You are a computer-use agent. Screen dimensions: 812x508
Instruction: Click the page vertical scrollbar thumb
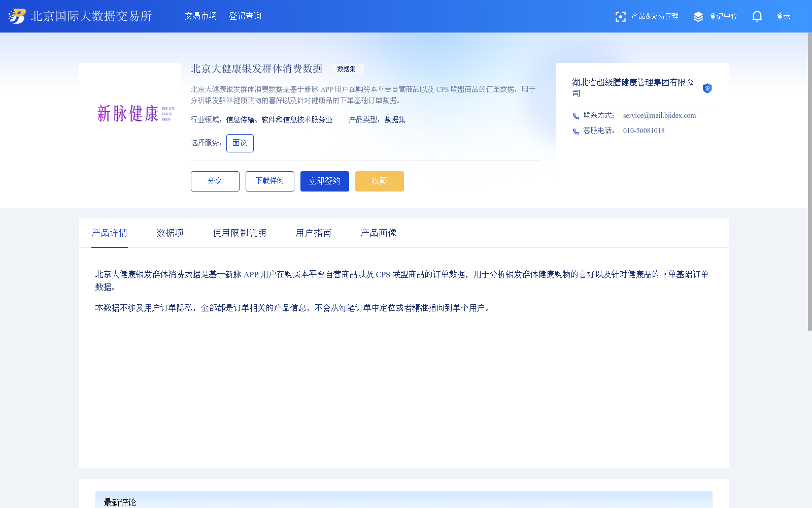810,182
